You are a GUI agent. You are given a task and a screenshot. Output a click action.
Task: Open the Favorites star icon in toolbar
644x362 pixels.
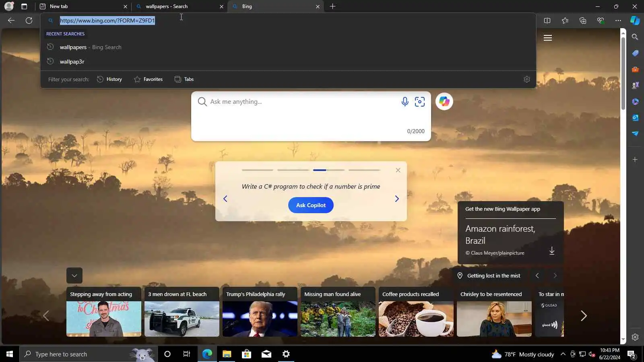(x=565, y=21)
